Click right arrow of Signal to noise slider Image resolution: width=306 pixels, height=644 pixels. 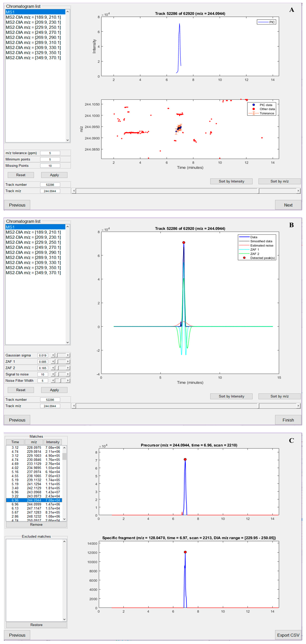(68, 374)
